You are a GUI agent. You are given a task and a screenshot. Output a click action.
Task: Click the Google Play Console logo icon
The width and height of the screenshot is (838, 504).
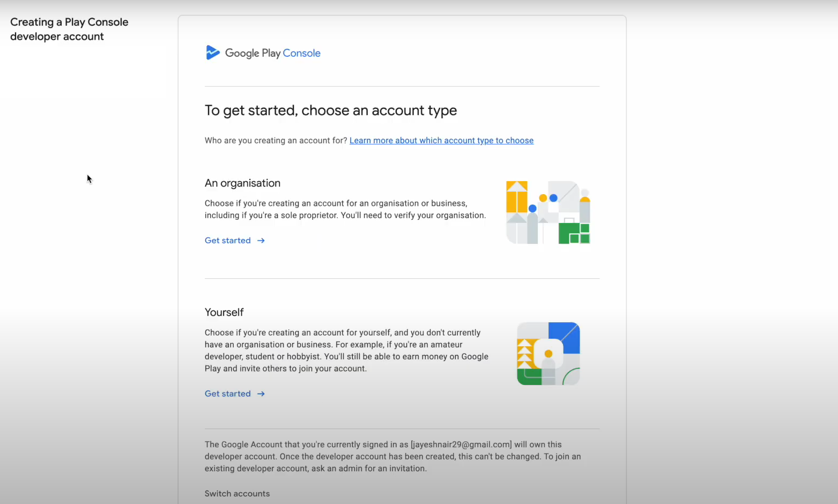[213, 53]
